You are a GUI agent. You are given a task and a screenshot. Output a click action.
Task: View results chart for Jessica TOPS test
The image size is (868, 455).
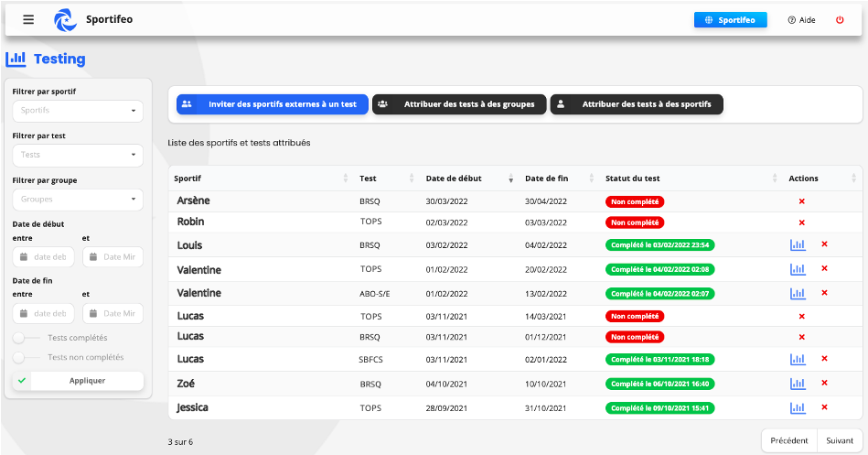(798, 408)
